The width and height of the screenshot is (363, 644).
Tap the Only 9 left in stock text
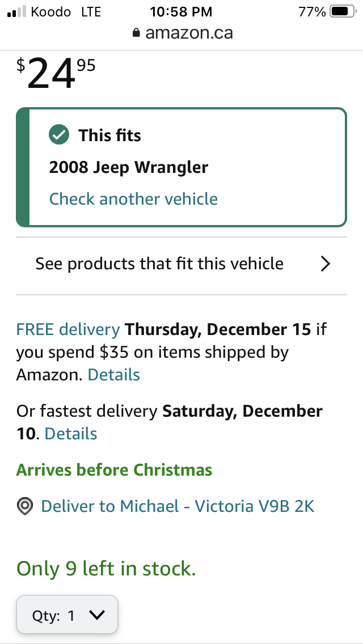pyautogui.click(x=106, y=568)
